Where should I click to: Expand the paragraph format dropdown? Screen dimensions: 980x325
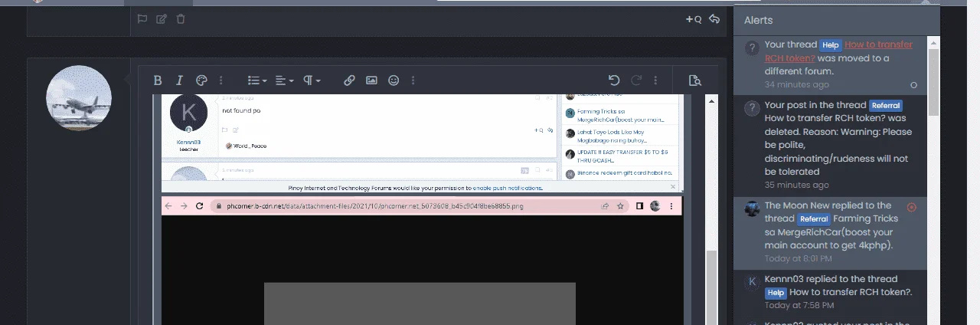point(311,80)
